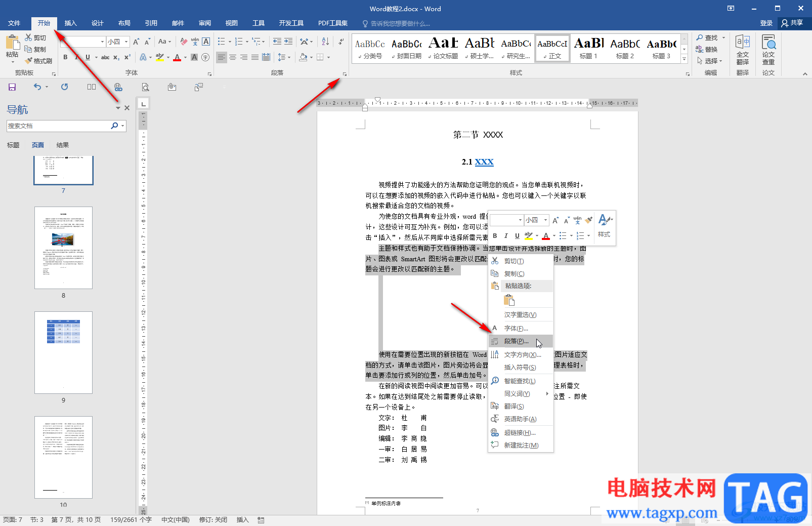The height and width of the screenshot is (526, 812).
Task: Click the print preview magnifier icon in quick toolbar
Action: [145, 87]
